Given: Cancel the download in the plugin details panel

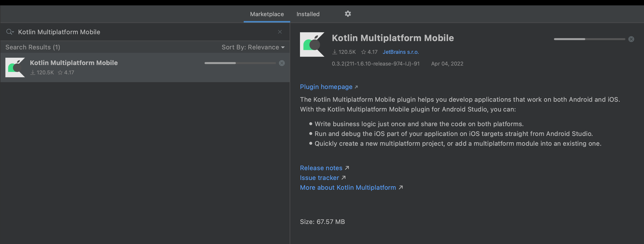Looking at the screenshot, I should coord(631,39).
